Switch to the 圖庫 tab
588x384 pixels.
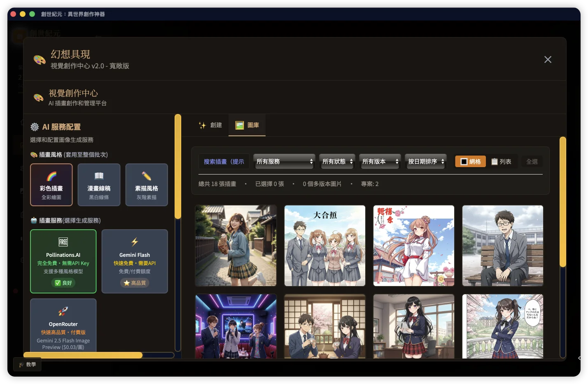pos(247,125)
